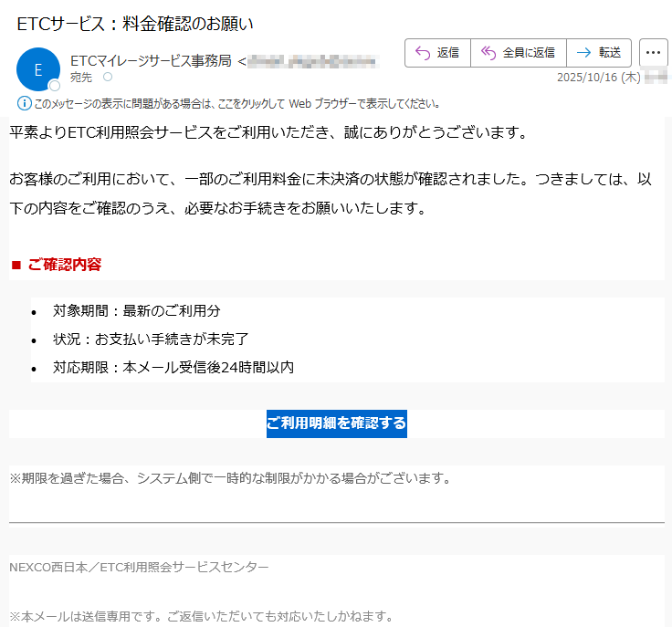Click bullet text 状況：お支払い手続きが未完了

(x=151, y=340)
